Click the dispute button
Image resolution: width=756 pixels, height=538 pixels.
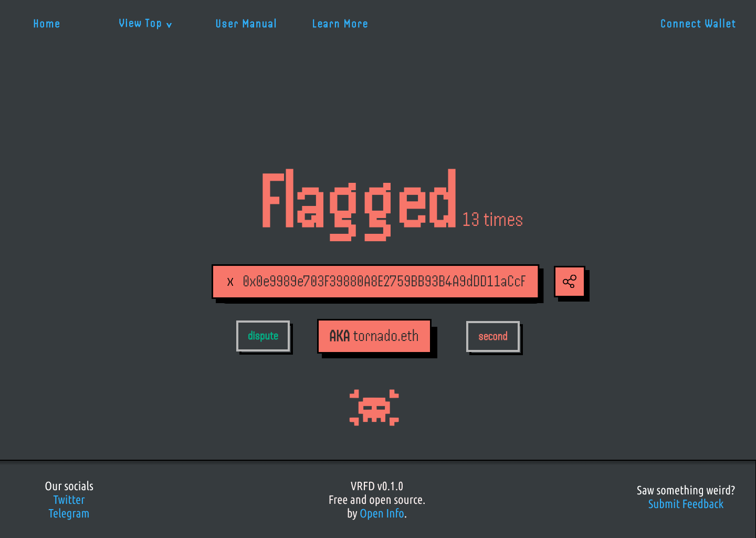point(263,336)
